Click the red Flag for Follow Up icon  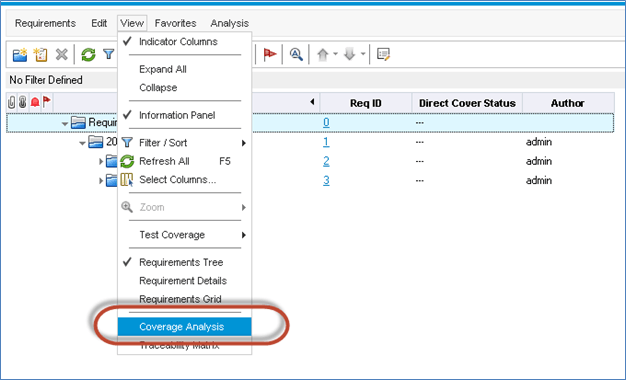point(270,54)
